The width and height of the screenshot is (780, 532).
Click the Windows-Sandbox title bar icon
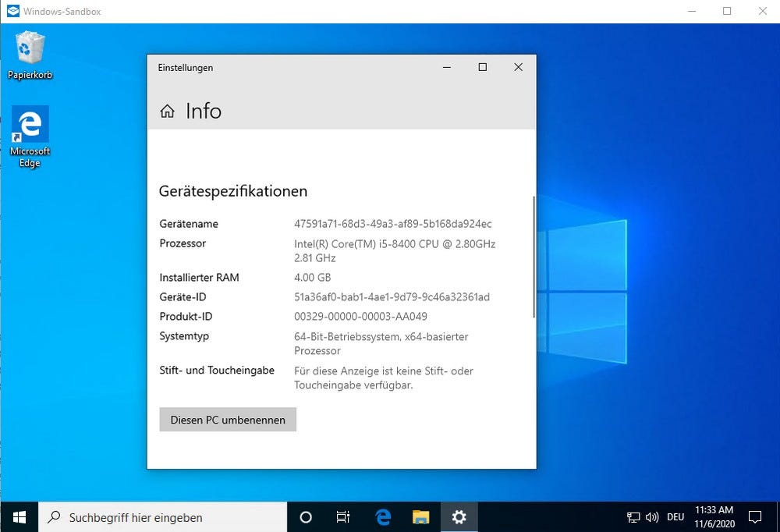[13, 11]
